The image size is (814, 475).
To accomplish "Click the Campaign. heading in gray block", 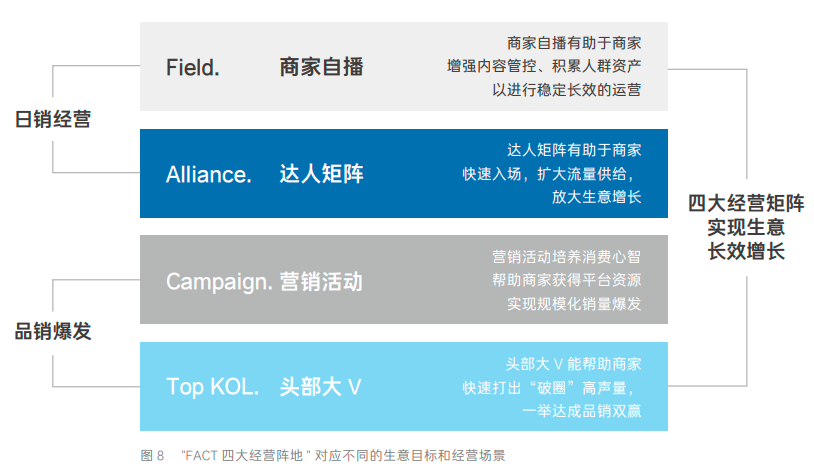I will pos(219,282).
